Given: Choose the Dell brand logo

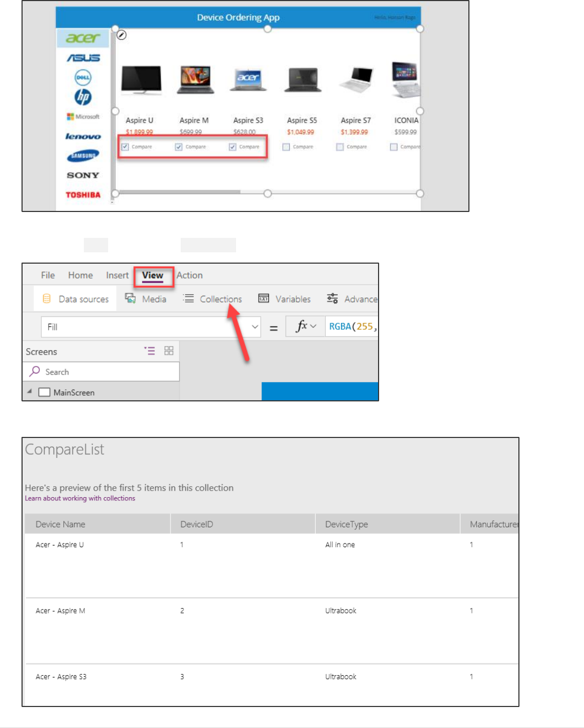Looking at the screenshot, I should (x=83, y=77).
